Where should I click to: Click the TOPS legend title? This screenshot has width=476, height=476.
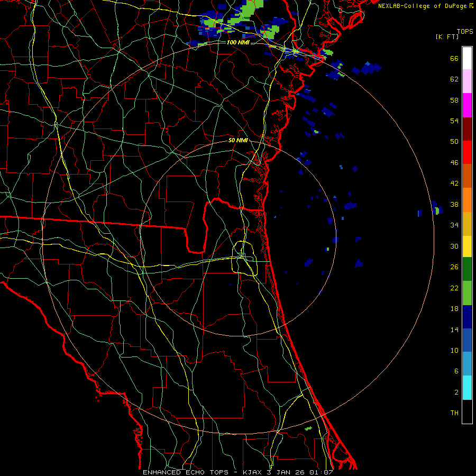point(465,31)
